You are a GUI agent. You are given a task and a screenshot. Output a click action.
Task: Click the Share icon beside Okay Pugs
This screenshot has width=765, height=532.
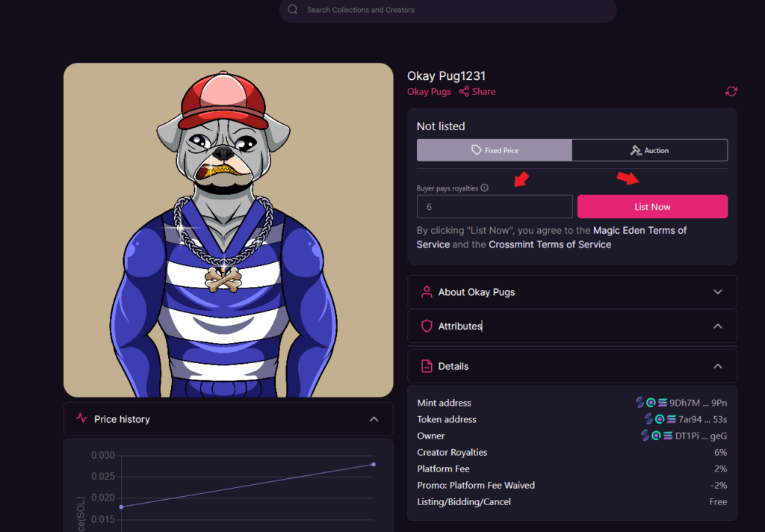[x=464, y=92]
